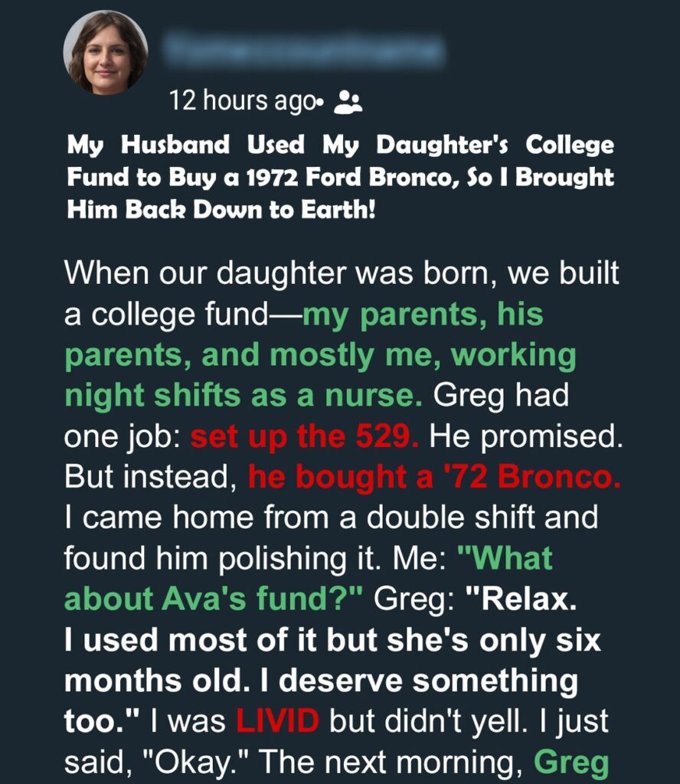Click bold line 'months old. I deserve something'
Viewport: 680px width, 784px height.
click(x=321, y=681)
